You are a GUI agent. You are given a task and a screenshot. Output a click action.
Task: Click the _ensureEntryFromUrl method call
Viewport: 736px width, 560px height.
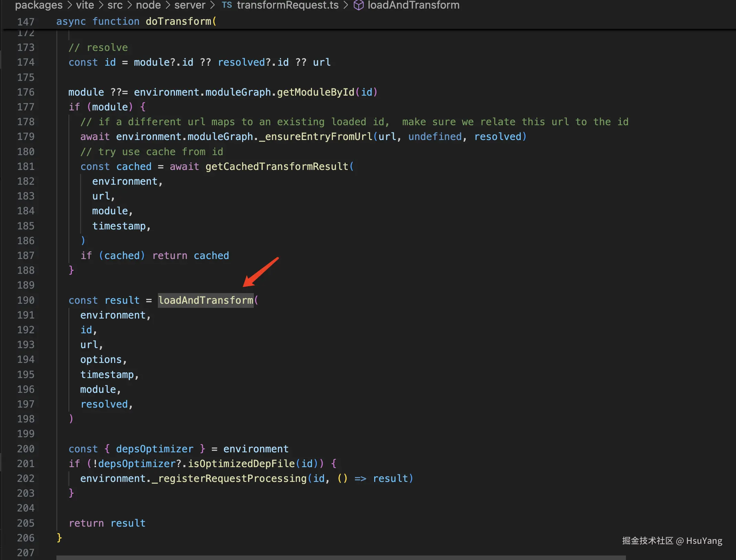coord(316,137)
